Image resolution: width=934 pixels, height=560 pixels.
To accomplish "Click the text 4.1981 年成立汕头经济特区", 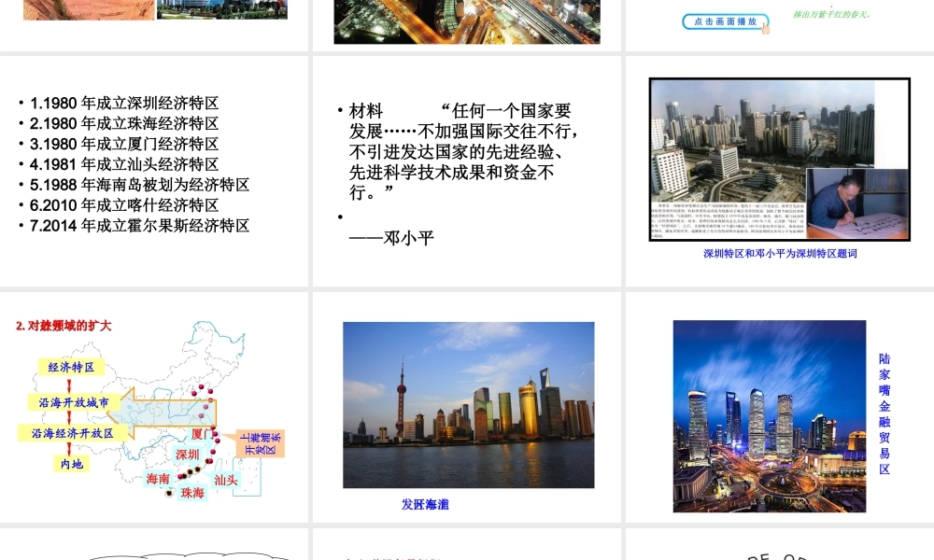I will 124,164.
